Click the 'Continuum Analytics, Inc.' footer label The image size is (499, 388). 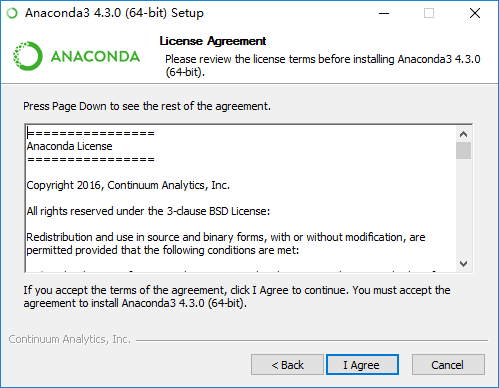coord(70,339)
